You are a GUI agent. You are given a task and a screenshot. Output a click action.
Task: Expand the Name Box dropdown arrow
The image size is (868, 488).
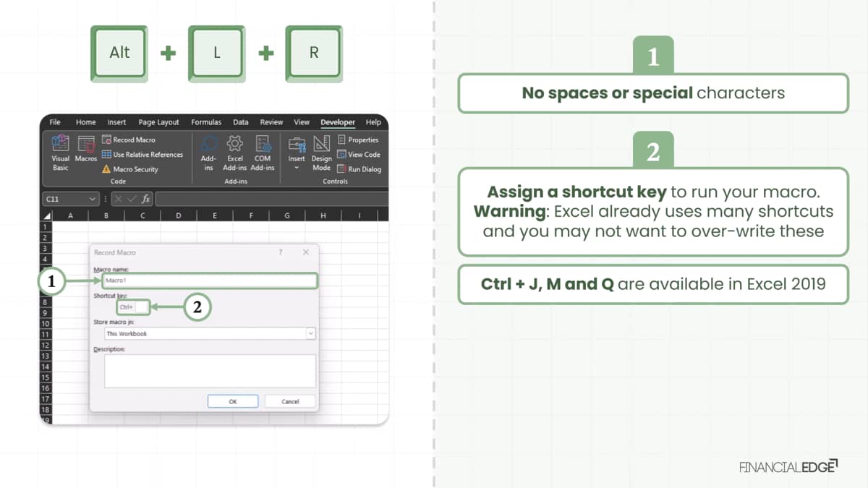click(93, 199)
